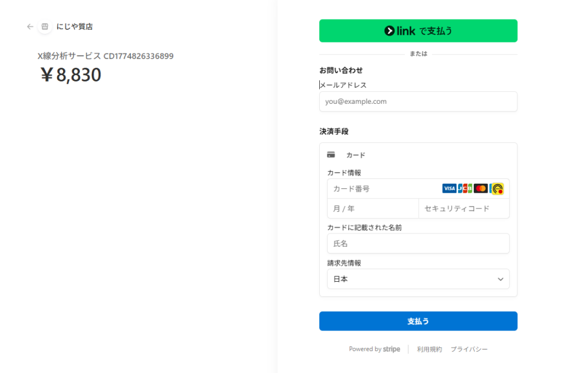Click the JCB card brand logo
This screenshot has height=373, width=588.
pyautogui.click(x=465, y=188)
